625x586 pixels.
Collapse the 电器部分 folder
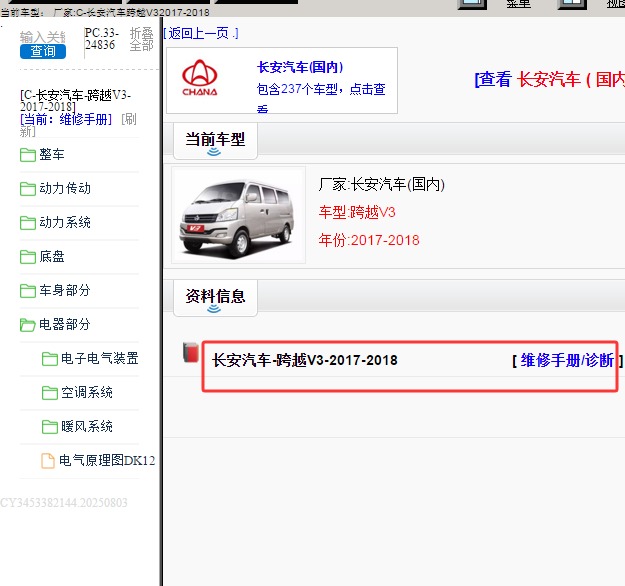65,324
